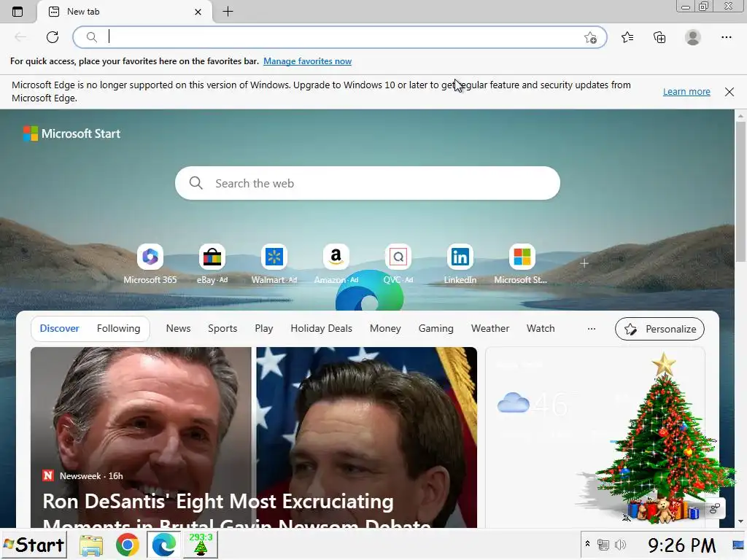Open the Holiday Deals category
Viewport: 747px width, 560px height.
(321, 329)
